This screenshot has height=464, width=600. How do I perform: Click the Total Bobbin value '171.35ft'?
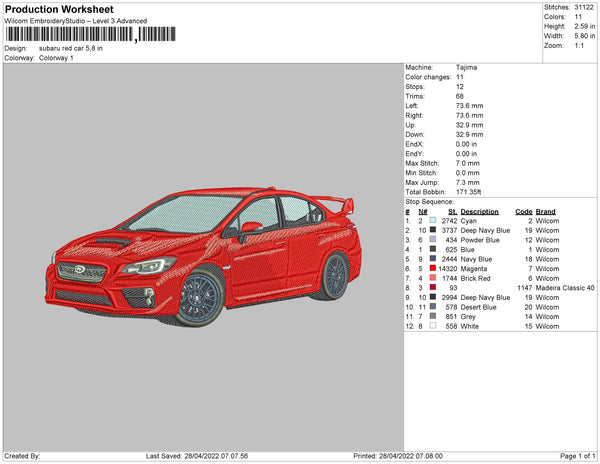tap(468, 192)
